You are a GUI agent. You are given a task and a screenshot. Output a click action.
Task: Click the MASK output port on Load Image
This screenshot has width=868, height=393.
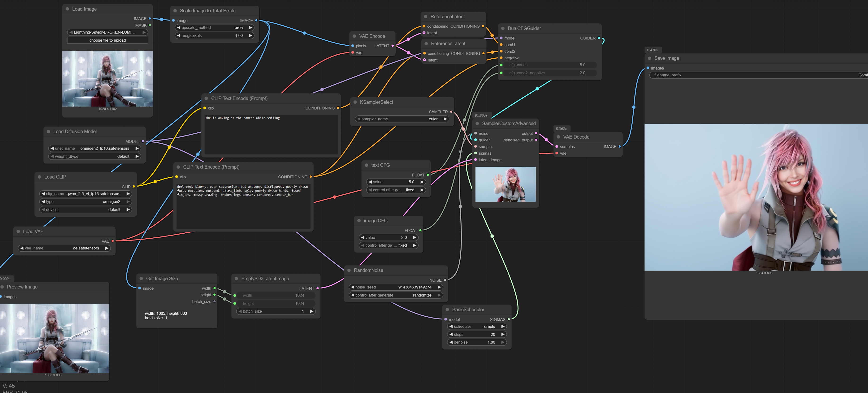click(150, 25)
